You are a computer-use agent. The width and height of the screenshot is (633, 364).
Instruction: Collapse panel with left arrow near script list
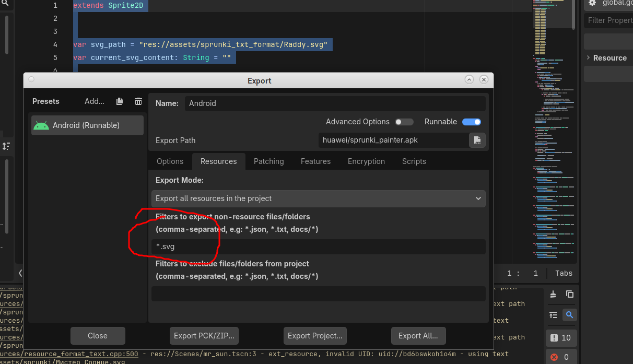pyautogui.click(x=20, y=273)
